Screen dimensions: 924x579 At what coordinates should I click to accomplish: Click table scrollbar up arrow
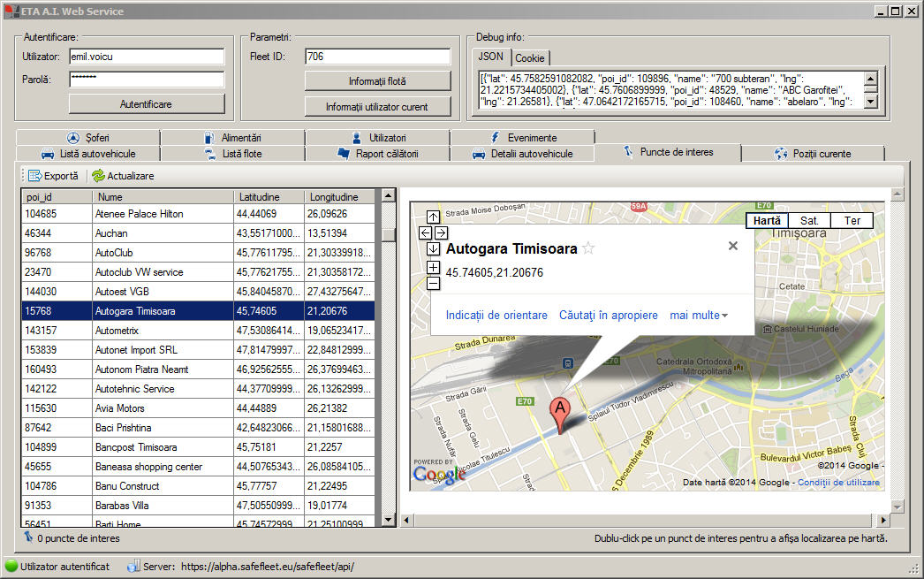pos(389,195)
